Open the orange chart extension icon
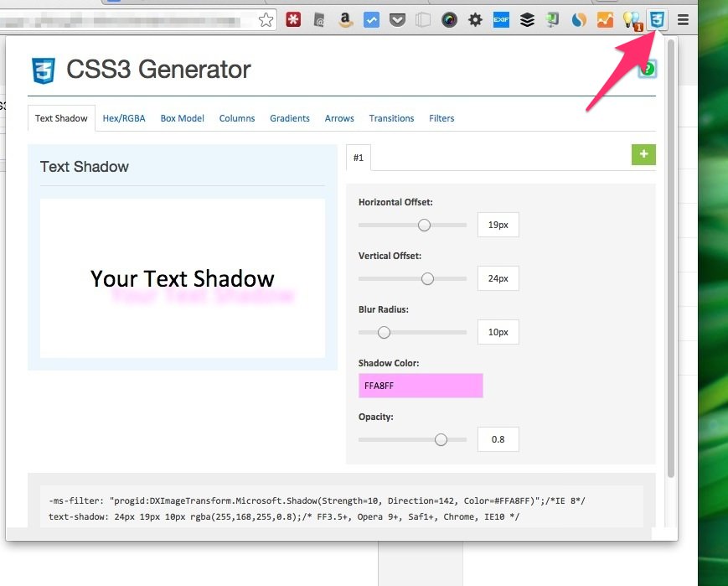Screen dimensions: 728x586 605,20
